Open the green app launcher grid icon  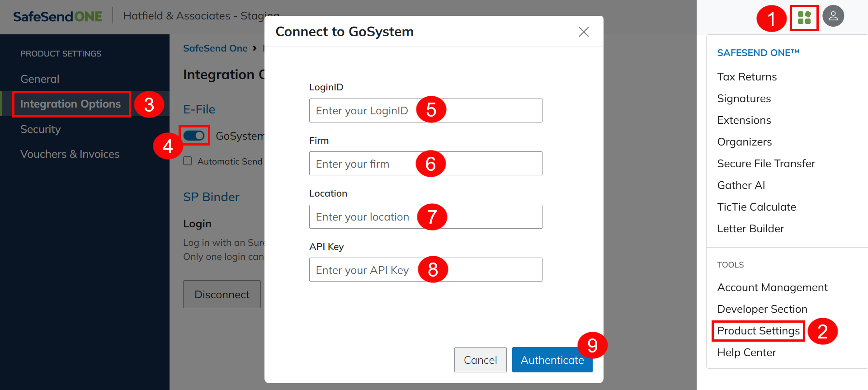[x=804, y=18]
